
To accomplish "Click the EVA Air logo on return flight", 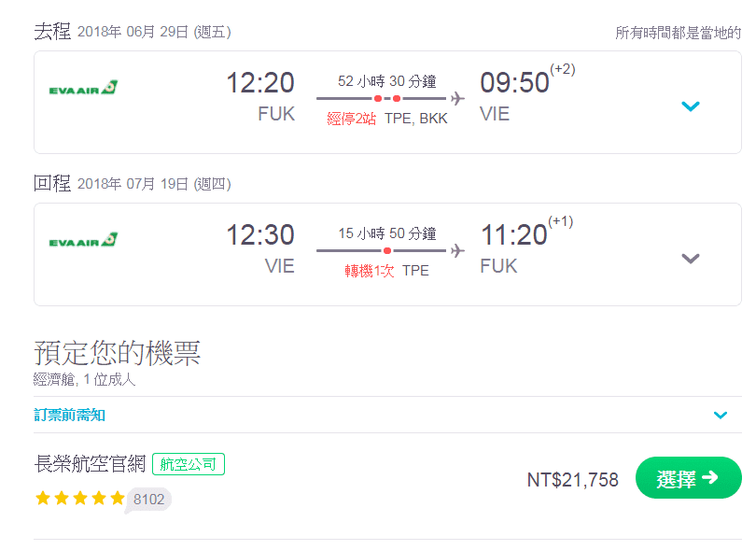I will pyautogui.click(x=83, y=240).
